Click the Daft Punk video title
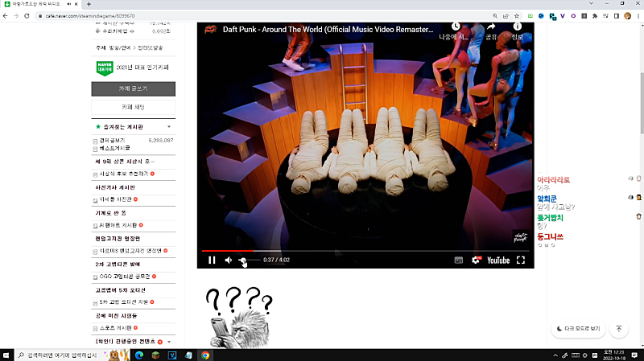The image size is (644, 361). (x=328, y=30)
